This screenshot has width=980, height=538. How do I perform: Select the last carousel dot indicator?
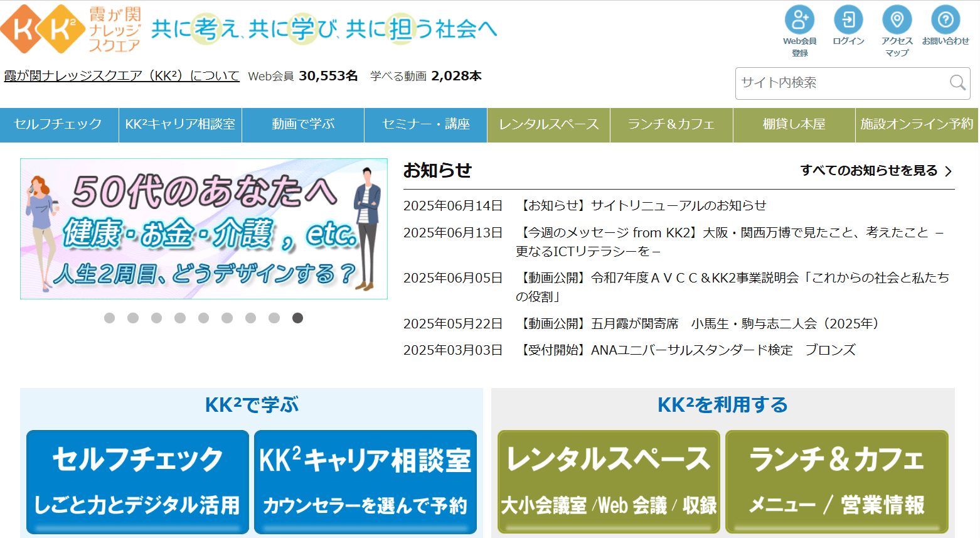click(297, 318)
